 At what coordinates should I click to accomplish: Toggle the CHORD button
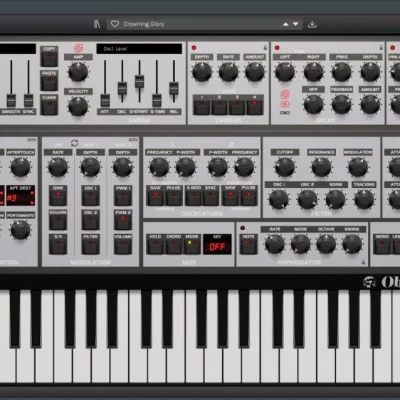[x=174, y=244]
